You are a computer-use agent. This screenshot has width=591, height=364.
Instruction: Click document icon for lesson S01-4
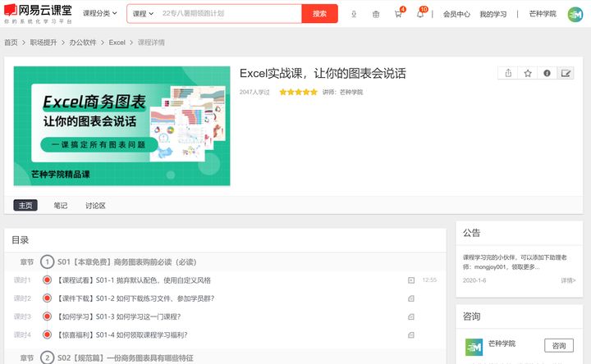(x=411, y=334)
